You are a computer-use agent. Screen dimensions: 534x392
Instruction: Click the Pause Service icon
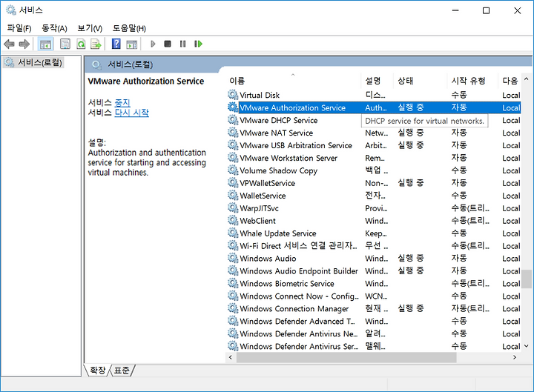(183, 44)
